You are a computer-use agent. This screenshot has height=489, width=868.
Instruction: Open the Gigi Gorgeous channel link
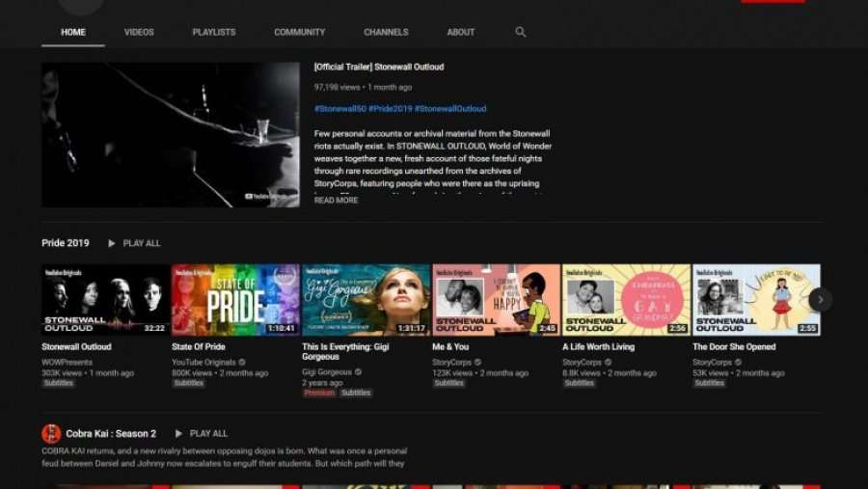327,372
